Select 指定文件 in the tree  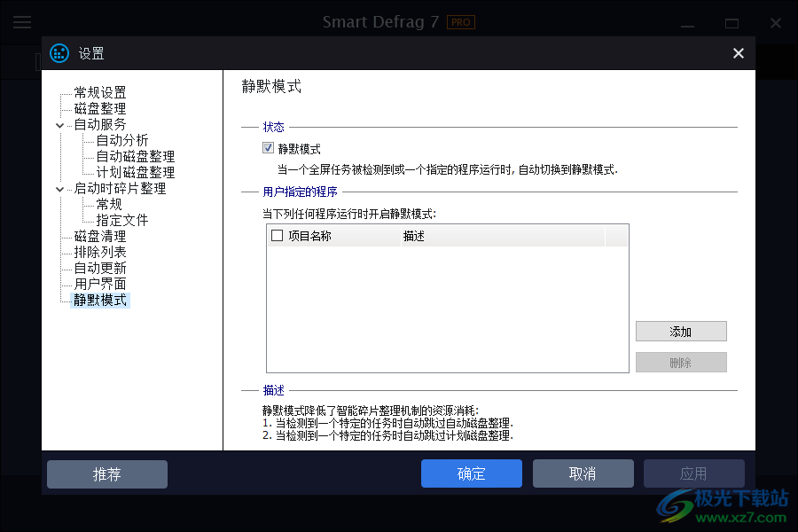(122, 221)
